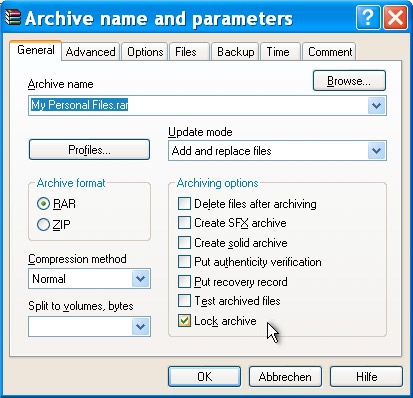Expand the Archive name dropdown arrow
The width and height of the screenshot is (413, 398).
coord(377,106)
